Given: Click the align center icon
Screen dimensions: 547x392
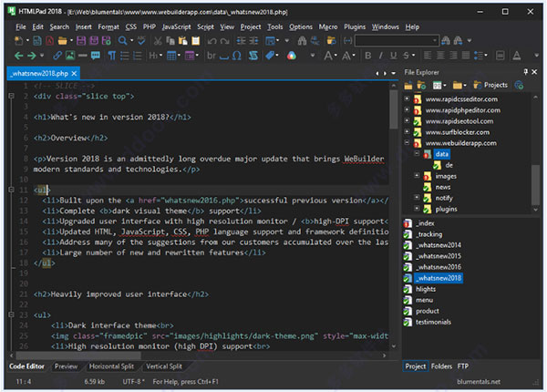Looking at the screenshot, I should [x=440, y=56].
